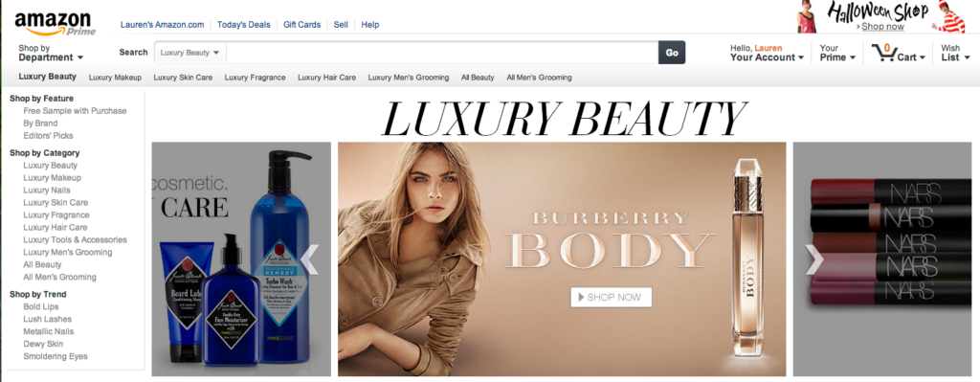Open Luxury Hair Care under Shop by Category
This screenshot has width=980, height=382.
56,228
